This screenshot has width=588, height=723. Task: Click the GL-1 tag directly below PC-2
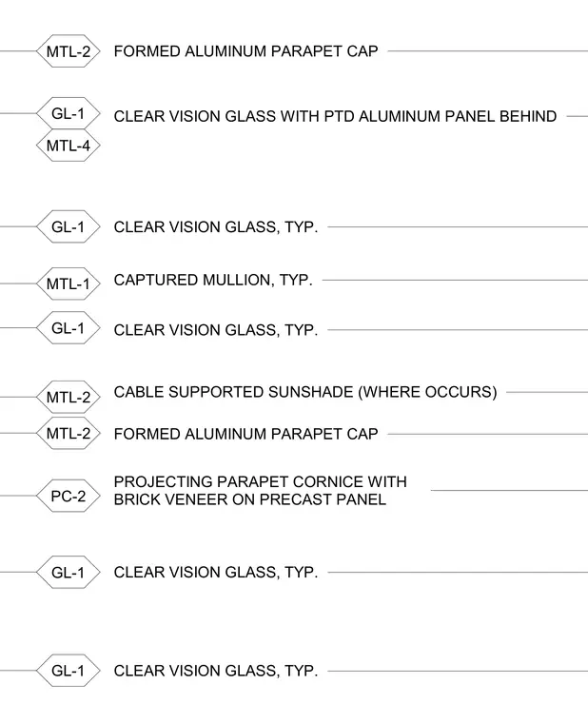69,573
